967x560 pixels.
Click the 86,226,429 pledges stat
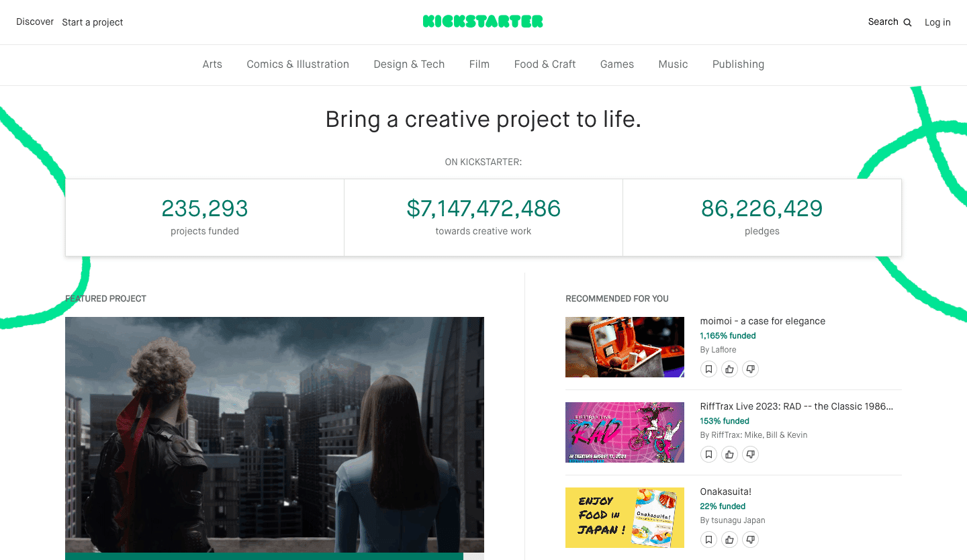[762, 218]
